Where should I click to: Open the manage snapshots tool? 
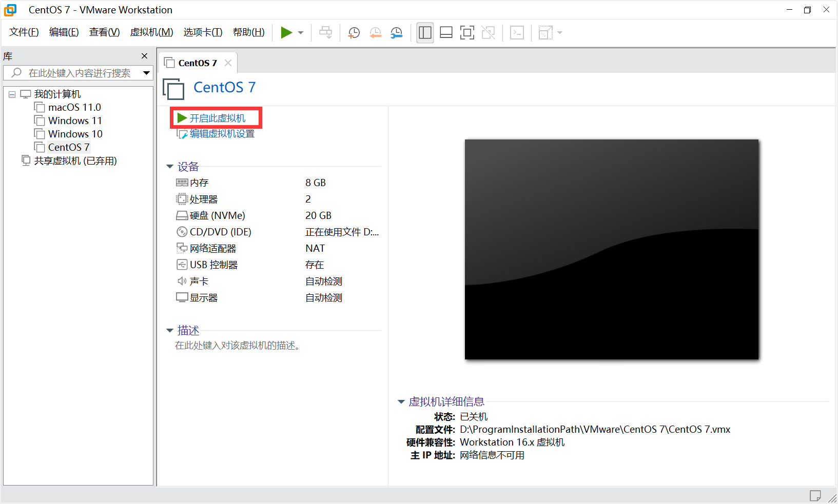click(396, 32)
